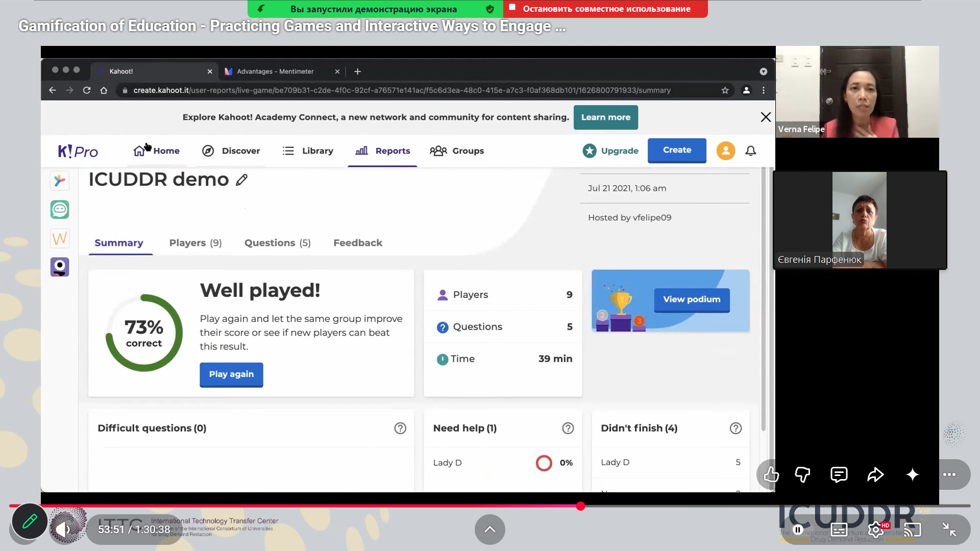Open notifications bell
The width and height of the screenshot is (980, 551).
tap(751, 151)
